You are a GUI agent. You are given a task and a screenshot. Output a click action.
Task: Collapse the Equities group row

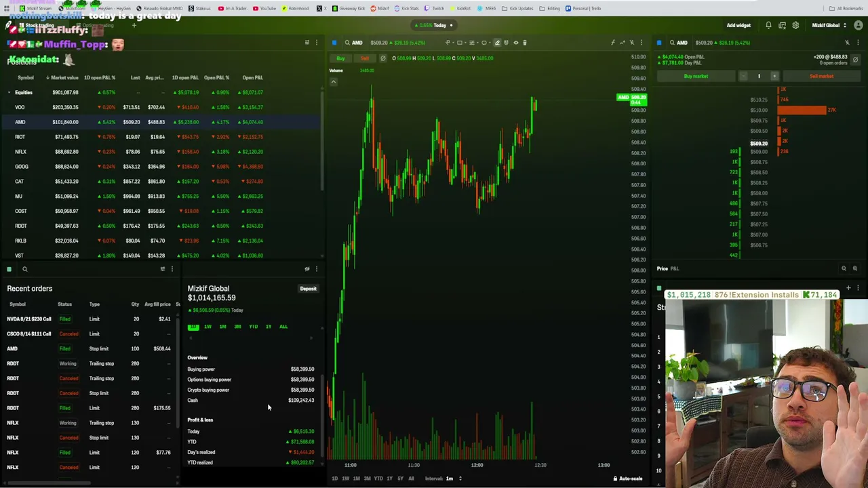click(9, 92)
